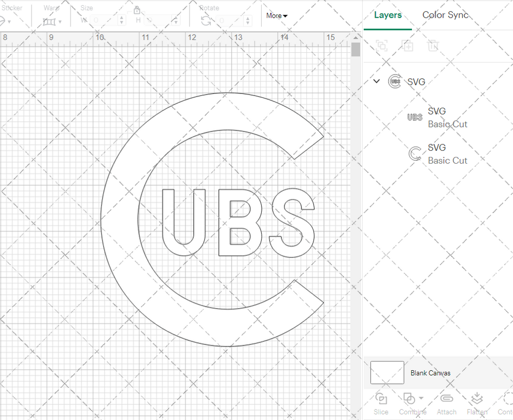Select the Layers tab

tap(388, 15)
